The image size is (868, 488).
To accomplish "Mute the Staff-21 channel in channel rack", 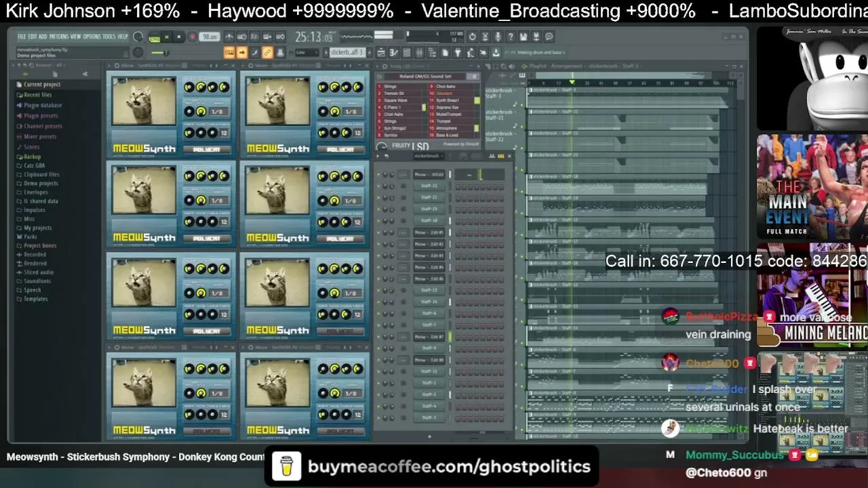I will pyautogui.click(x=380, y=186).
